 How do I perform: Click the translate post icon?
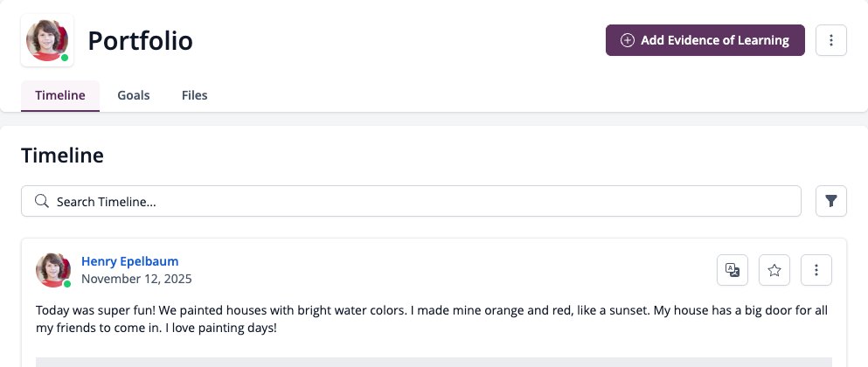tap(733, 270)
